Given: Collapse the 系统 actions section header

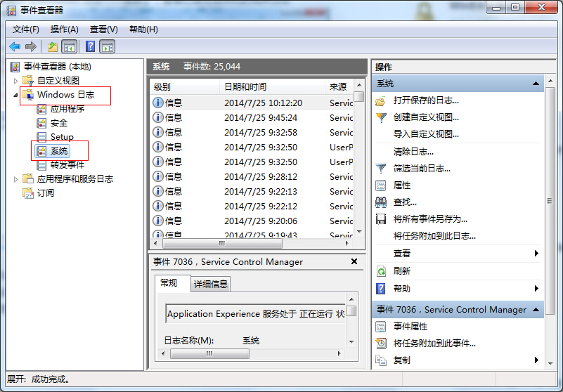Looking at the screenshot, I should (x=536, y=84).
